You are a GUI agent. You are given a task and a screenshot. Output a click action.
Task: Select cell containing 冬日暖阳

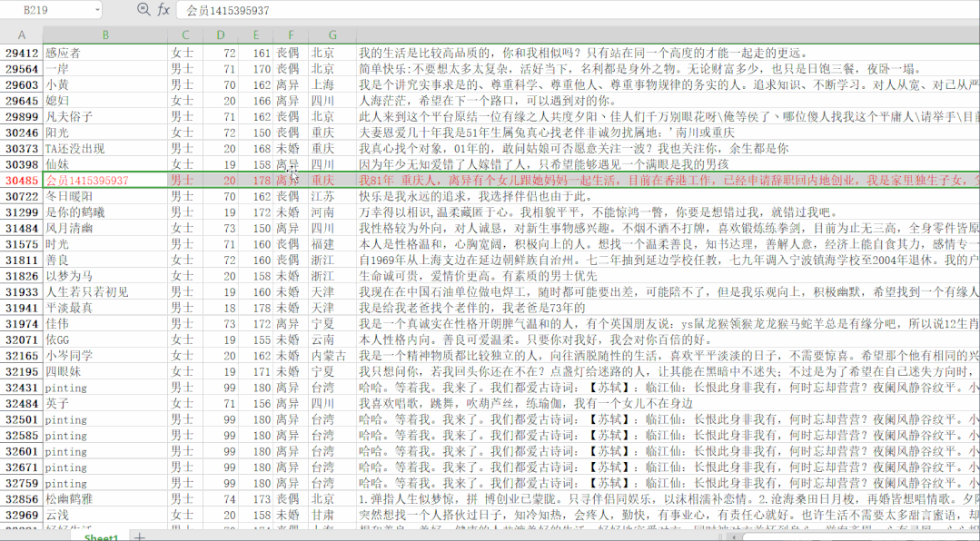105,196
